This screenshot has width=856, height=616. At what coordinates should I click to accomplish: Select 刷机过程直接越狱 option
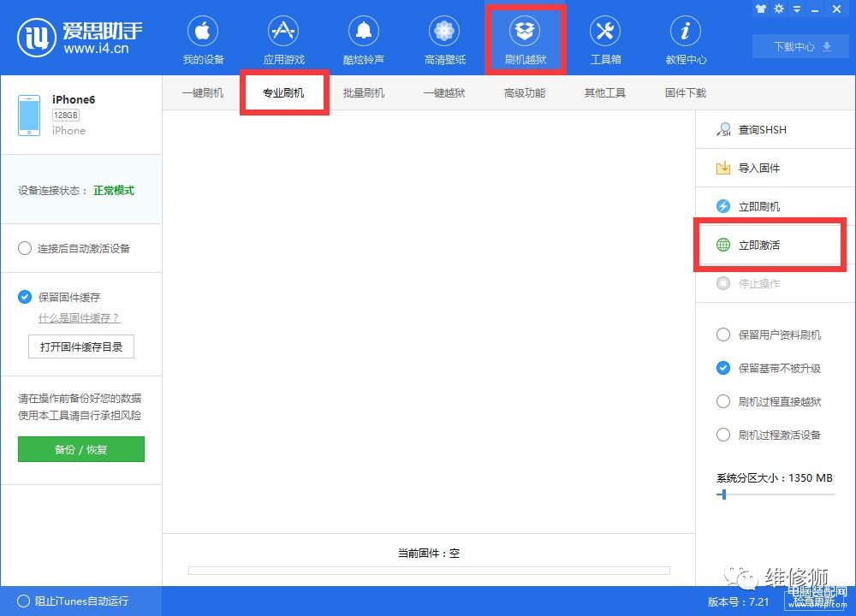tap(722, 401)
